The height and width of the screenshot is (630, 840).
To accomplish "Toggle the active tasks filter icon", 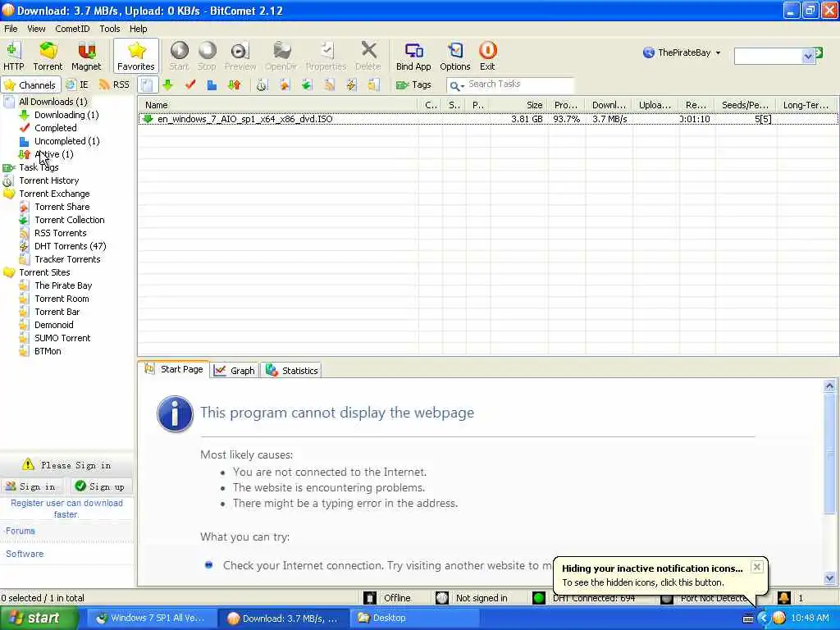I will click(x=234, y=85).
